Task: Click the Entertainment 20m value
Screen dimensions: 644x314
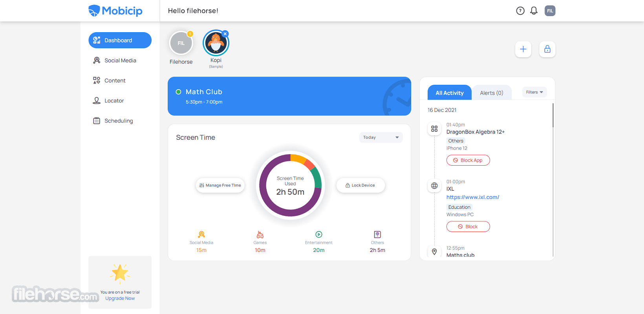Action: [x=319, y=250]
